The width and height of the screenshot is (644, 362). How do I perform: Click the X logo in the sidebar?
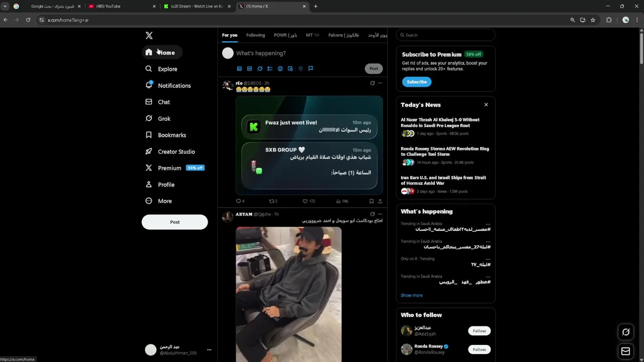149,36
